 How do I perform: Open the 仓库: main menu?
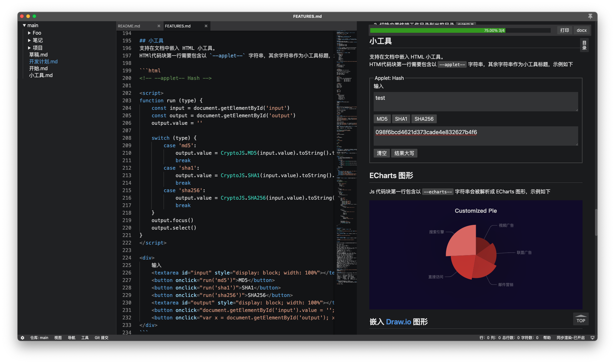[39, 337]
